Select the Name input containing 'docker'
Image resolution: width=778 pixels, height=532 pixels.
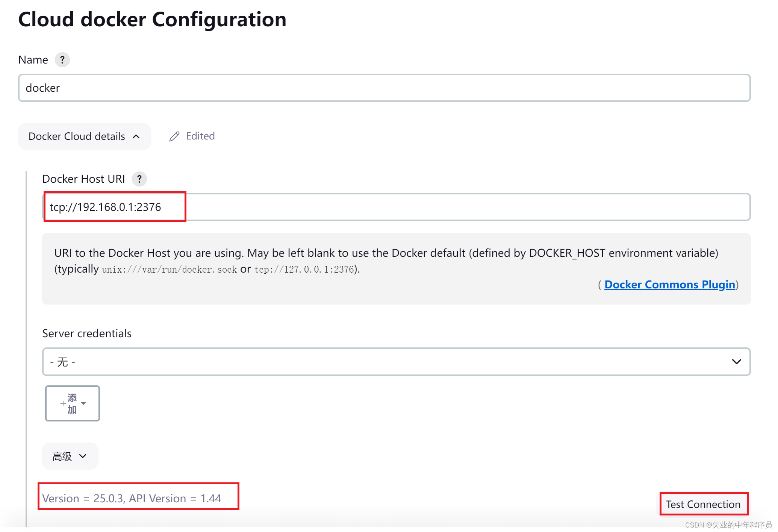click(x=384, y=88)
